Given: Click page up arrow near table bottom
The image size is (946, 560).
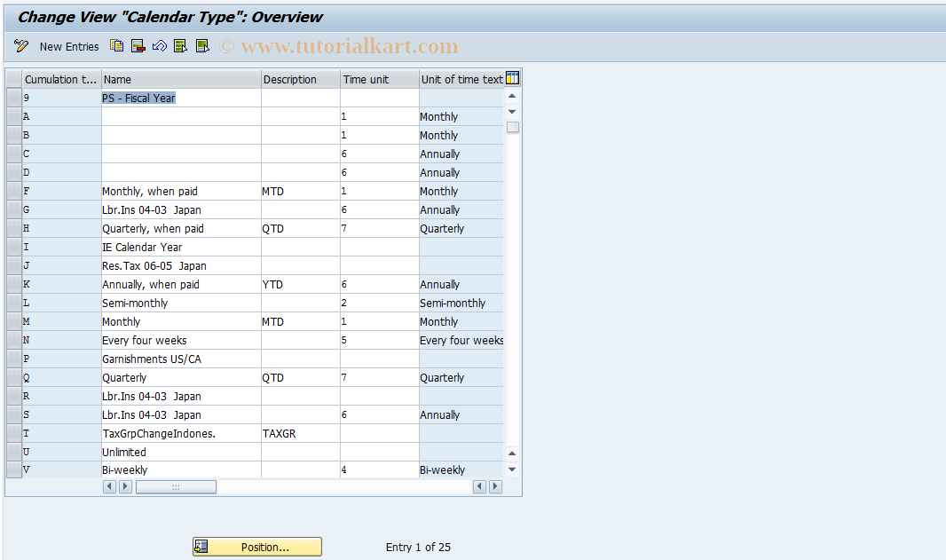Looking at the screenshot, I should pyautogui.click(x=512, y=454).
